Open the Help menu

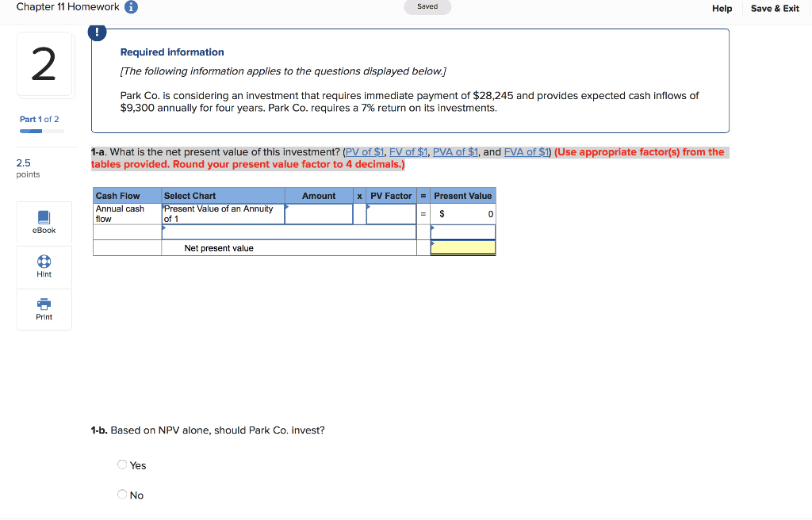(722, 8)
